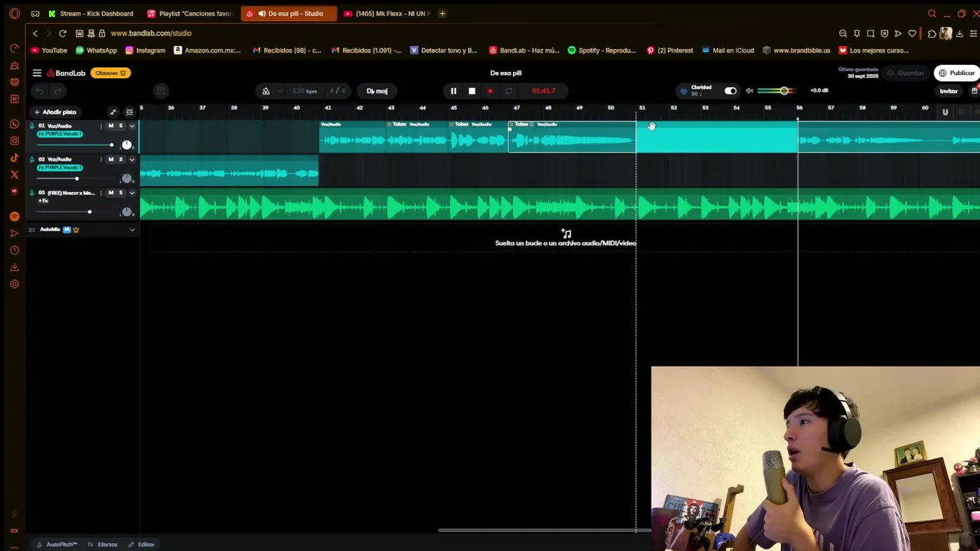Screen dimensions: 980x551
Task: Edit the 130 bpm tempo field
Action: coord(305,91)
